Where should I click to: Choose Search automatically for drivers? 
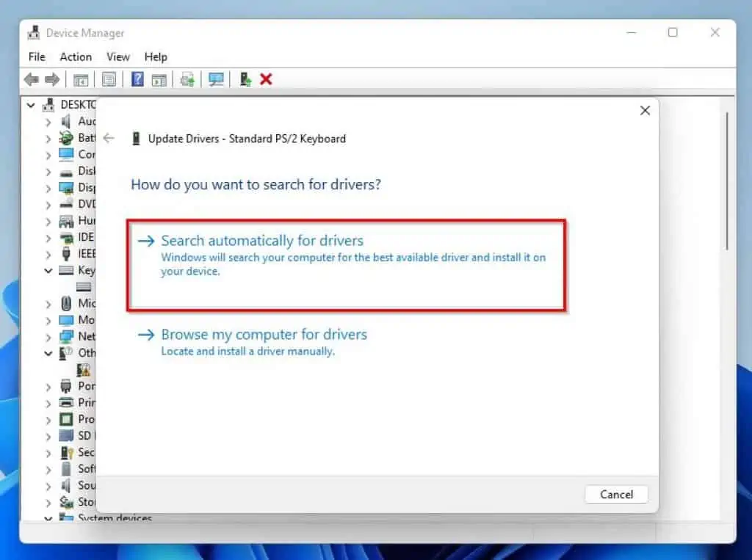point(347,265)
